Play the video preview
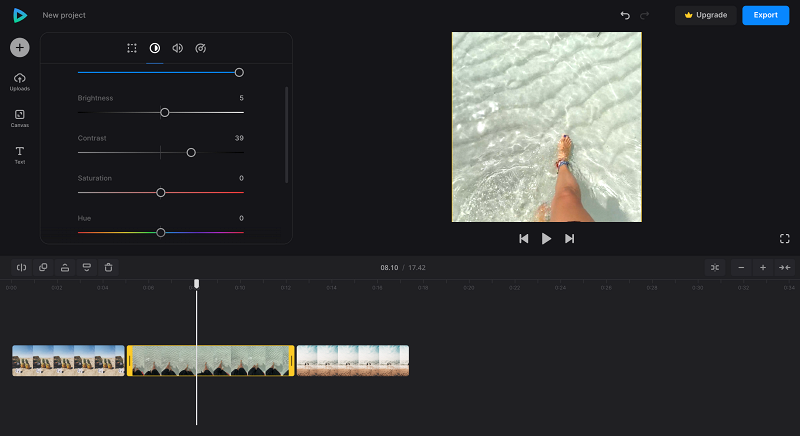 tap(546, 239)
